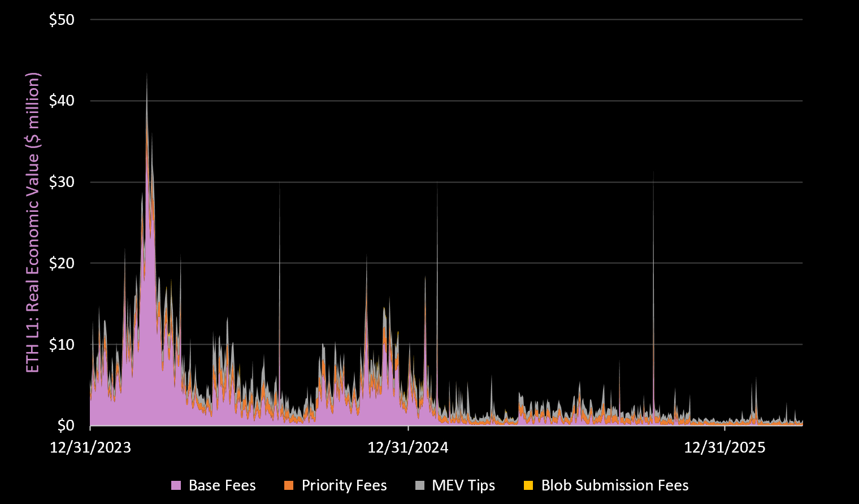
Task: Click the ETH L1 Real Economic Value axis title
Action: point(33,223)
